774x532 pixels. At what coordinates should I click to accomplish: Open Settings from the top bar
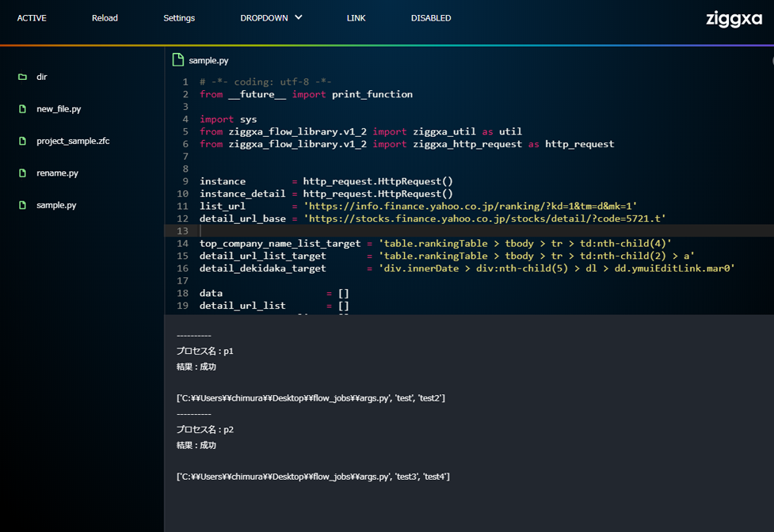(179, 18)
